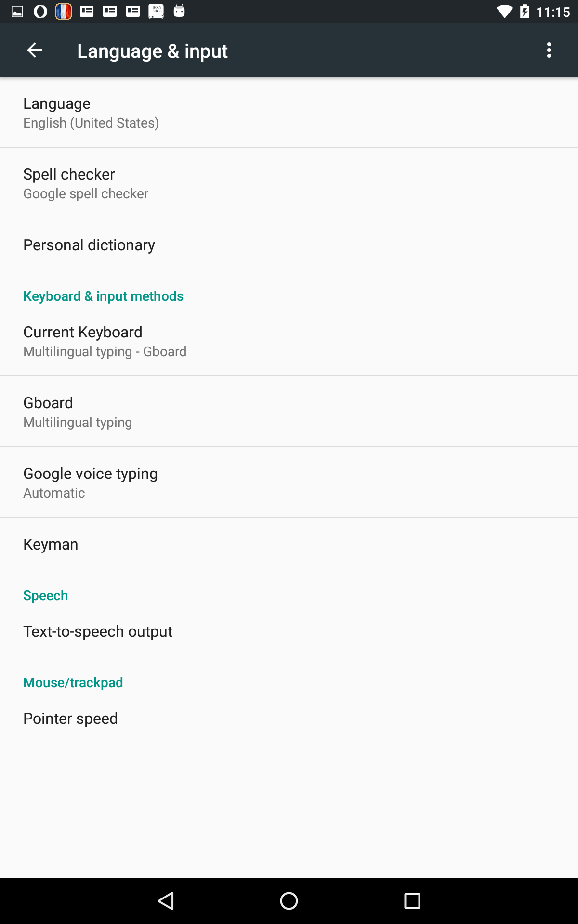
Task: Tap the back arrow in the header
Action: click(x=35, y=50)
